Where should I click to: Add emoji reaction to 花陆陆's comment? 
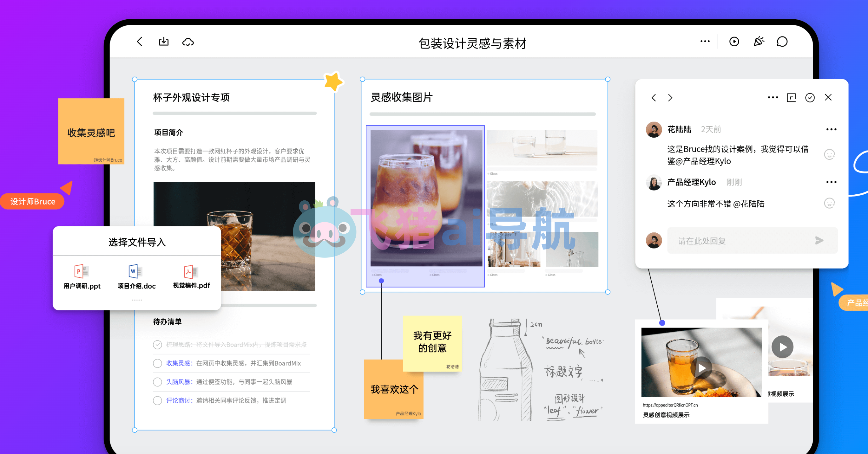829,155
